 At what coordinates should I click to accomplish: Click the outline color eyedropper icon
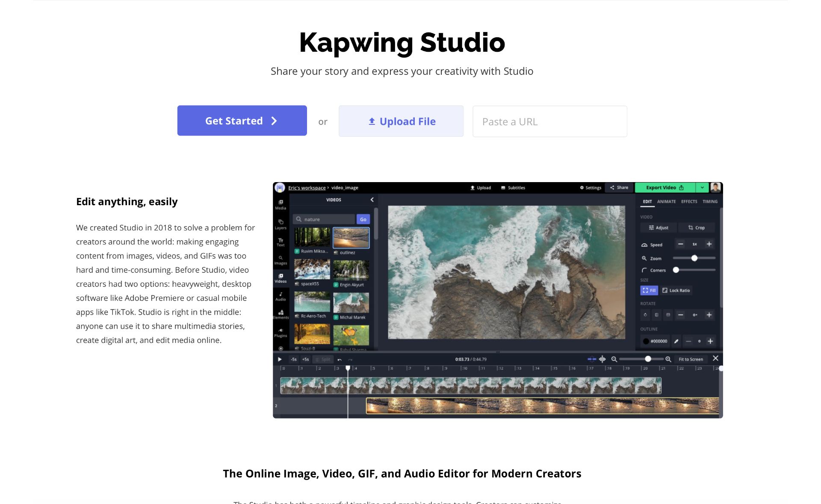(676, 341)
